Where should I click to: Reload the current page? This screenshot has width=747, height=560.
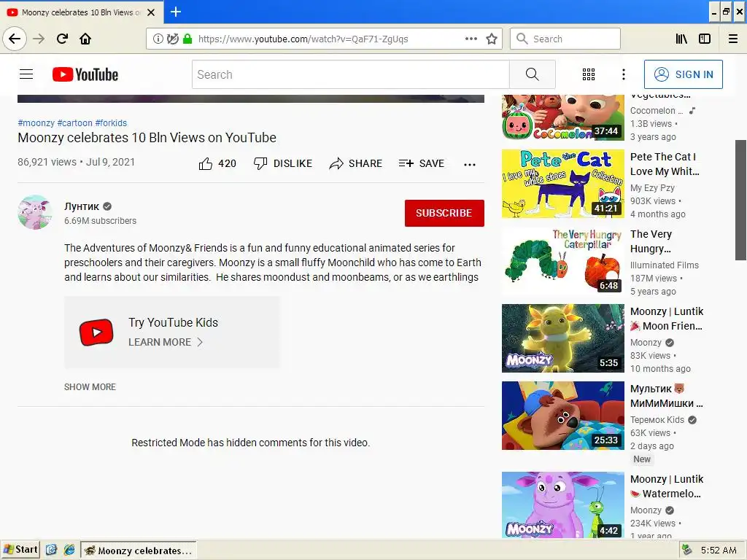tap(62, 39)
